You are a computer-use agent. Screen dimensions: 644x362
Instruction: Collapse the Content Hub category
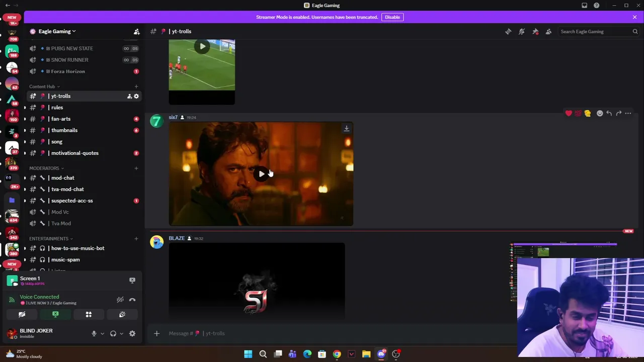[x=44, y=86]
